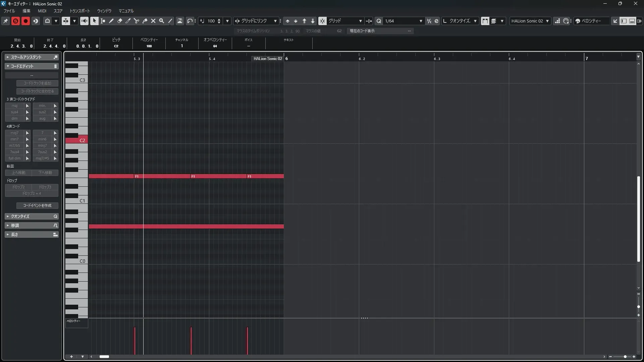Toggle Record in Editor button
Image resolution: width=644 pixels, height=362 pixels.
(25, 21)
